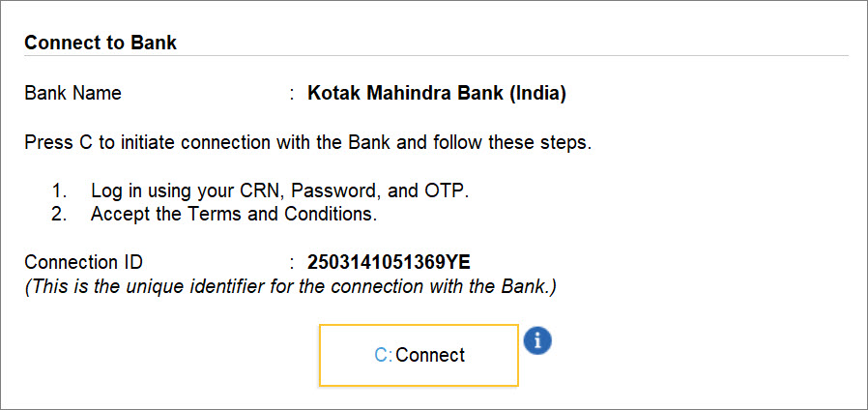
Task: Click the C: Connect button
Action: (419, 355)
